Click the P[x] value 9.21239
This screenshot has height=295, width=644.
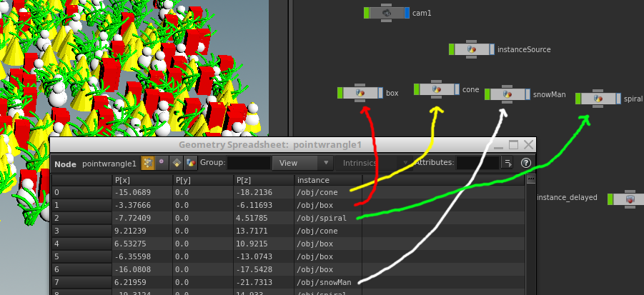130,231
